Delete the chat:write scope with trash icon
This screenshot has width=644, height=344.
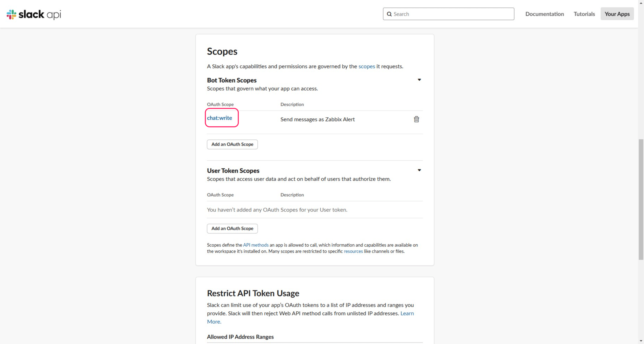tap(416, 119)
